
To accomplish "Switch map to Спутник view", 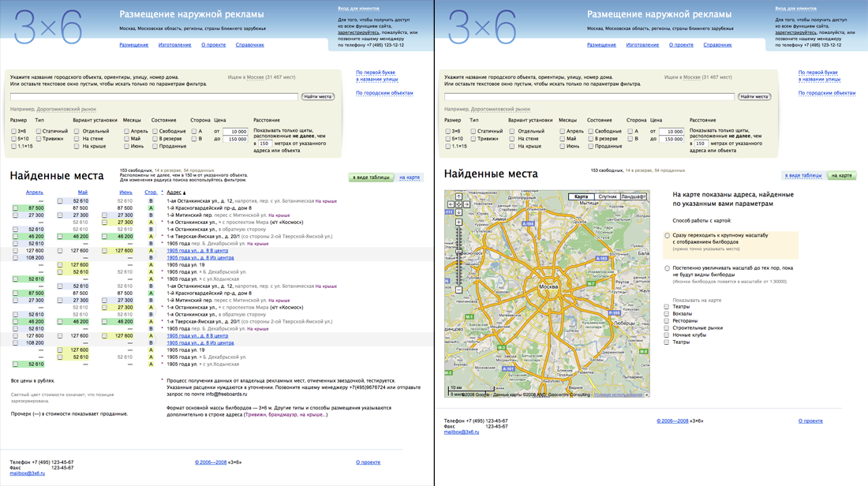I will [x=607, y=196].
